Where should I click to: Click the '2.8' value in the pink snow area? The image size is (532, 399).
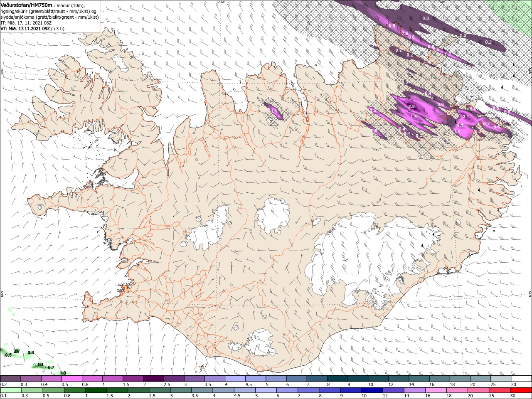coord(411,107)
